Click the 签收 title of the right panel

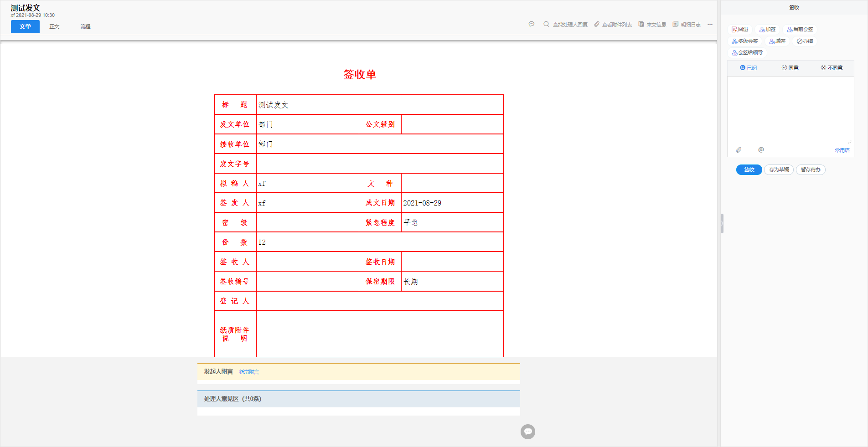(x=794, y=8)
